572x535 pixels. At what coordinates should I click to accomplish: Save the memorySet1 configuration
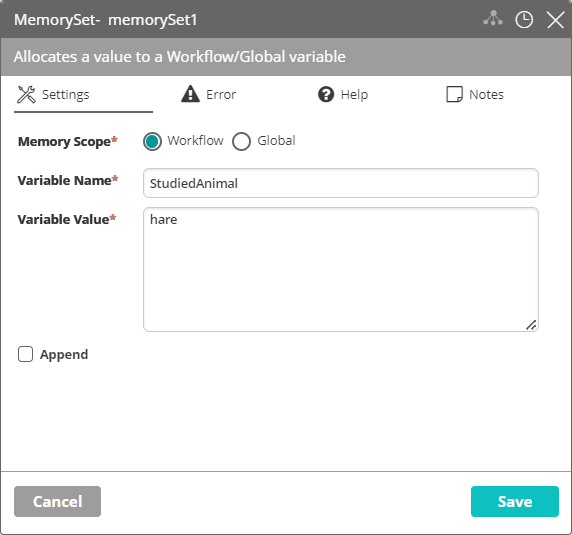tap(515, 501)
